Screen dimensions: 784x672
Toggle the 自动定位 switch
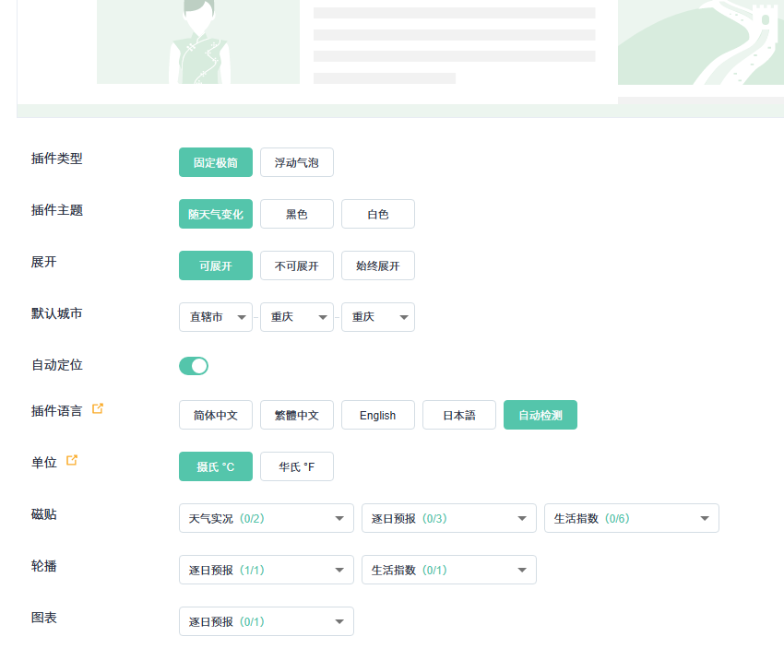[194, 366]
